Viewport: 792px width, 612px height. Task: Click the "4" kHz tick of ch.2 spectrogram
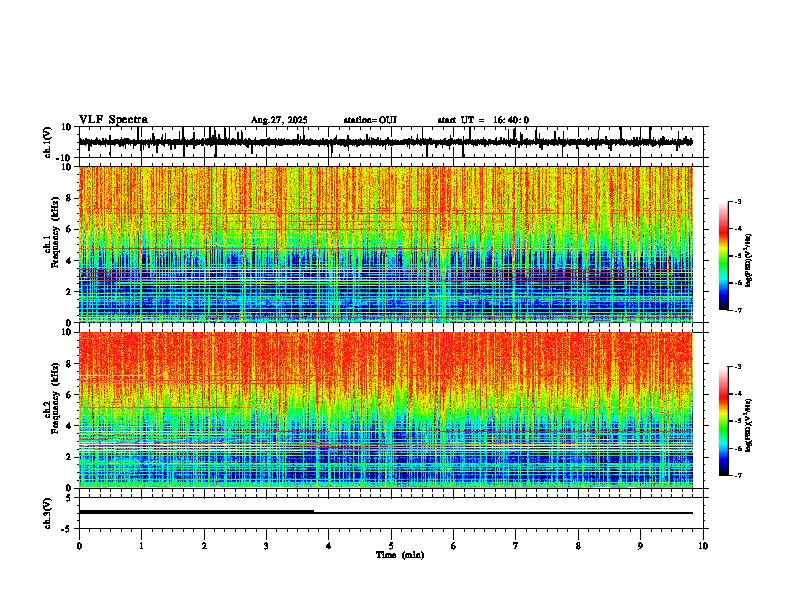click(x=69, y=426)
